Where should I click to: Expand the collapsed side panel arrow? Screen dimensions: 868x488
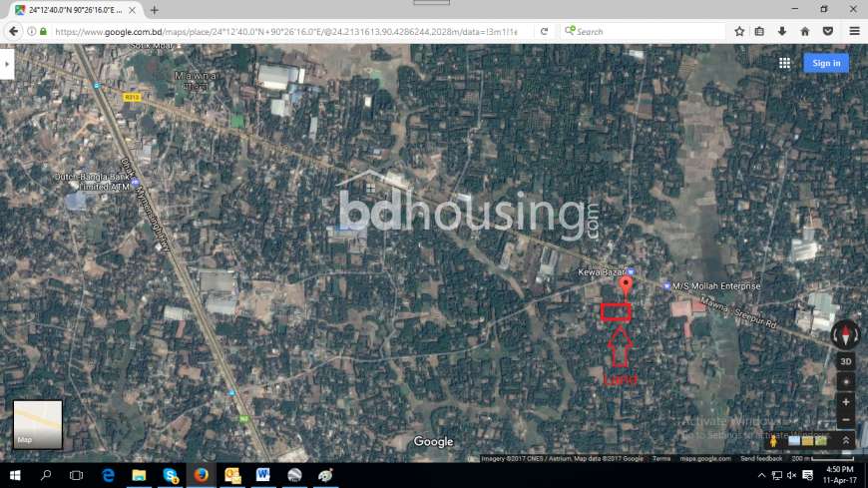[7, 64]
